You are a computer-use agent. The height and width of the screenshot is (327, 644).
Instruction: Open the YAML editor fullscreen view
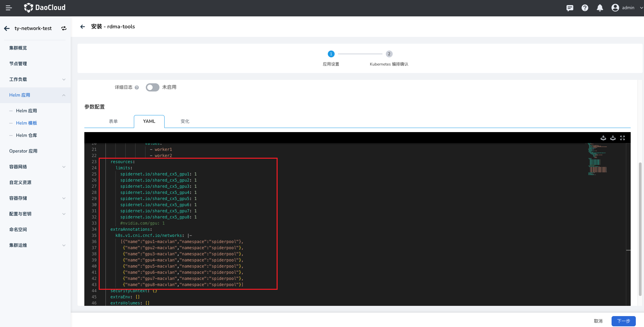(x=622, y=138)
